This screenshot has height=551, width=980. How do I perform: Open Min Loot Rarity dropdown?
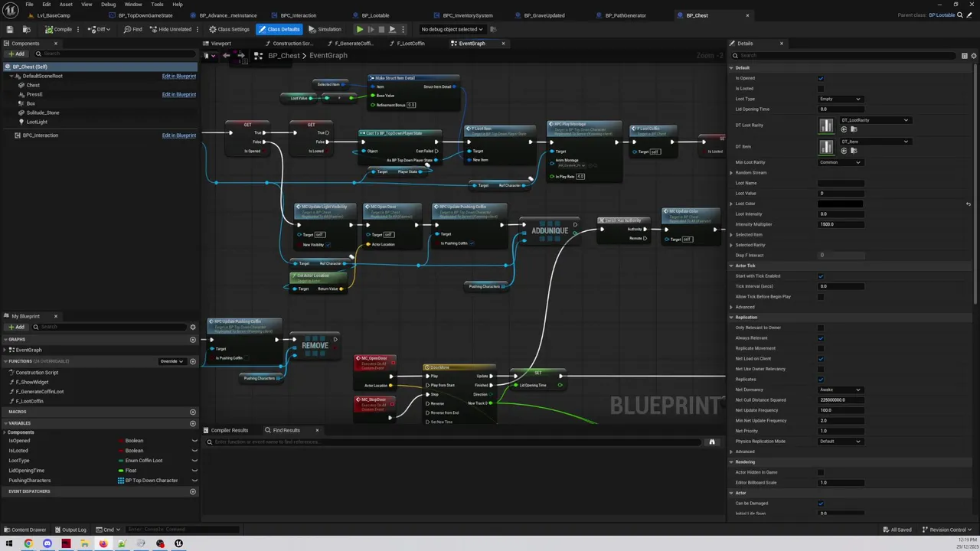840,162
